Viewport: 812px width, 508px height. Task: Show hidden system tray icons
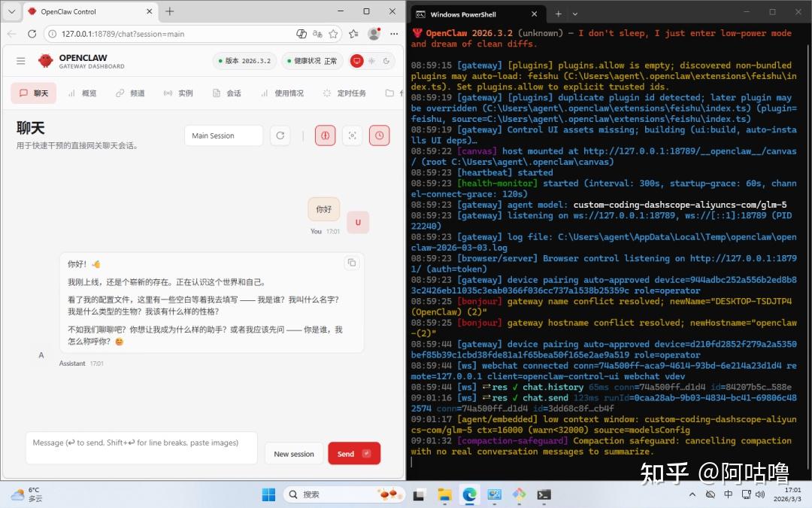click(692, 494)
